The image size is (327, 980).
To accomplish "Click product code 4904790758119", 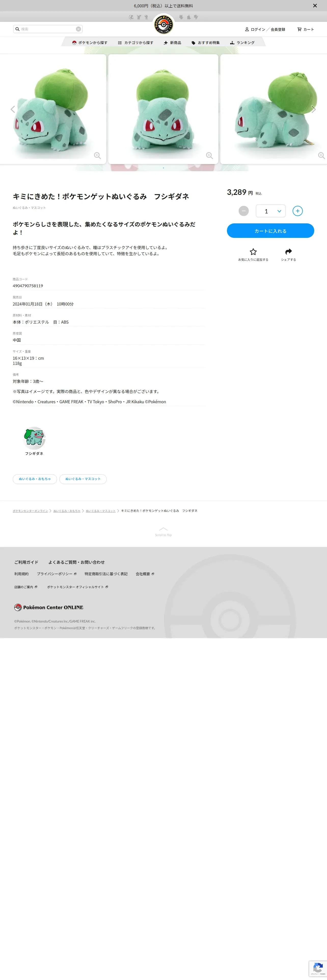I will pyautogui.click(x=28, y=286).
